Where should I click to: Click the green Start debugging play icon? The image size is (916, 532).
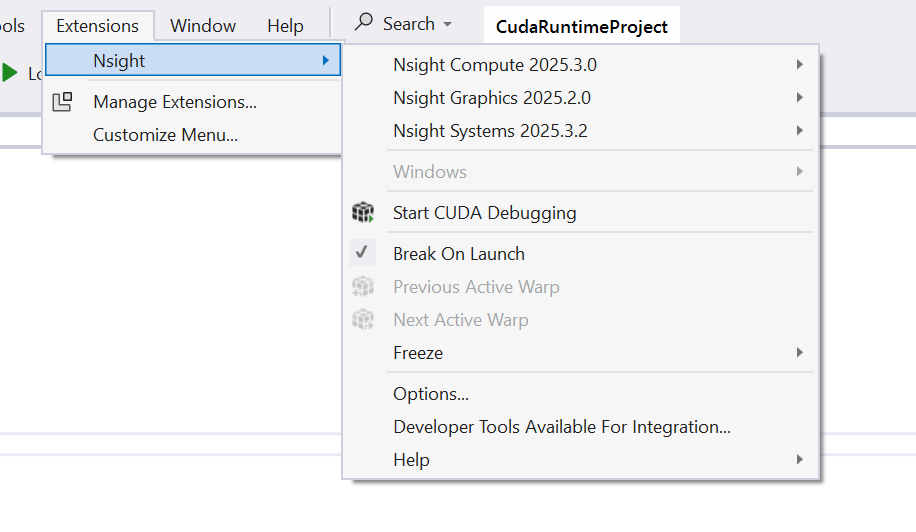coord(9,73)
